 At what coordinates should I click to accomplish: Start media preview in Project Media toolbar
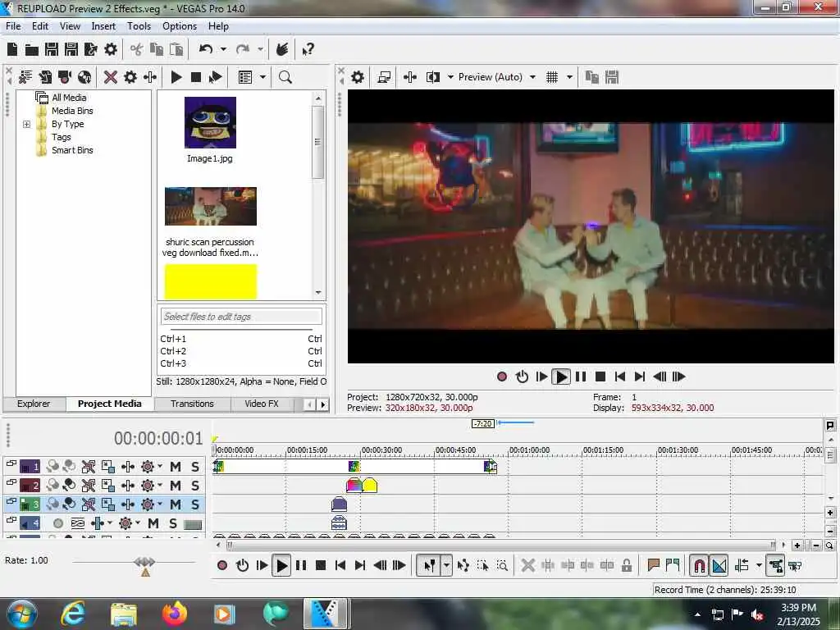176,77
